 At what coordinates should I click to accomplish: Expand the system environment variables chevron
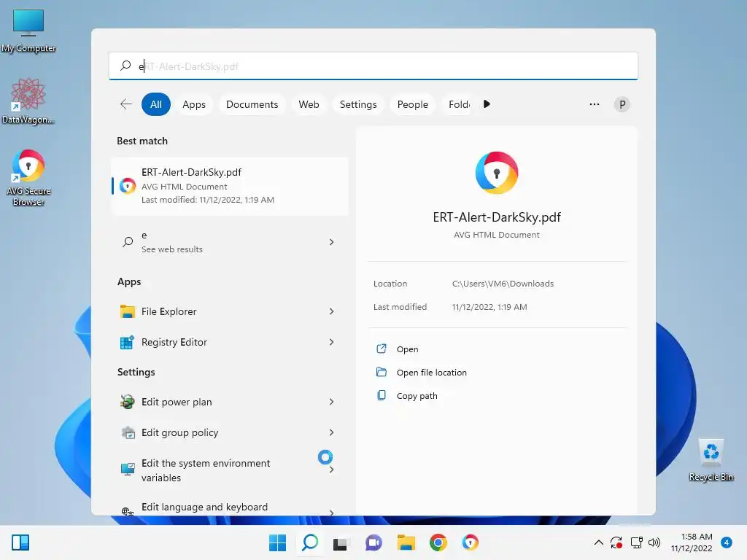point(332,470)
